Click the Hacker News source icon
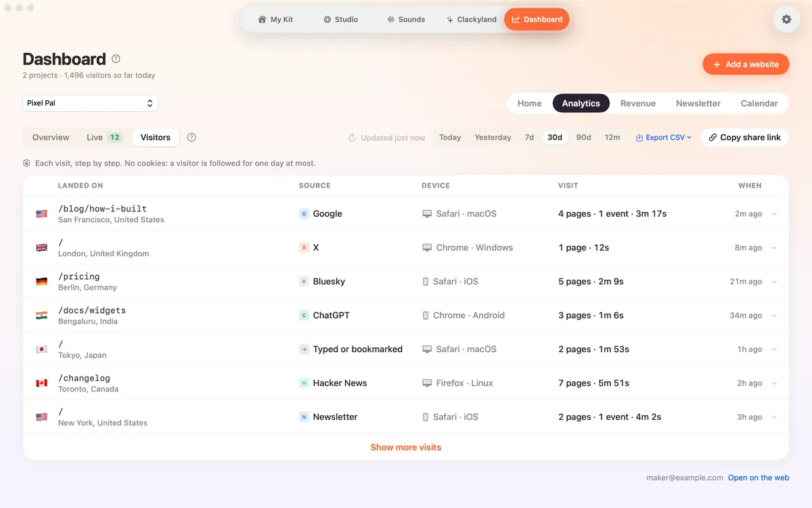The image size is (812, 508). click(304, 383)
